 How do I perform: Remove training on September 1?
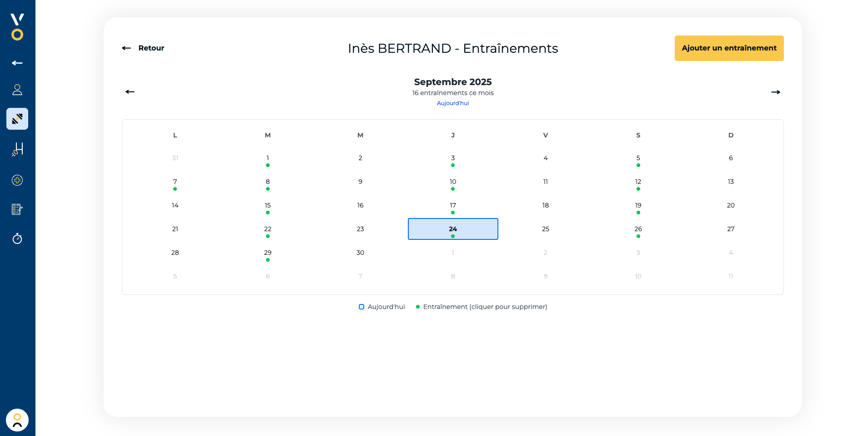[268, 160]
